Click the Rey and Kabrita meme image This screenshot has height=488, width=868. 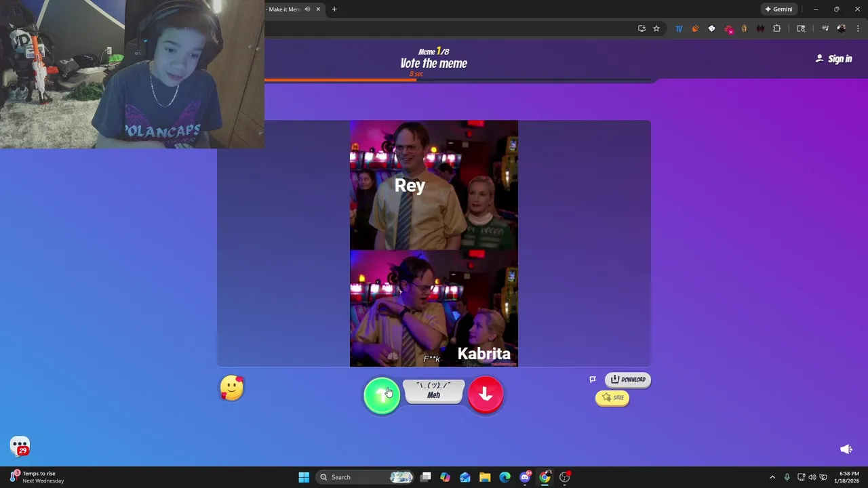434,243
